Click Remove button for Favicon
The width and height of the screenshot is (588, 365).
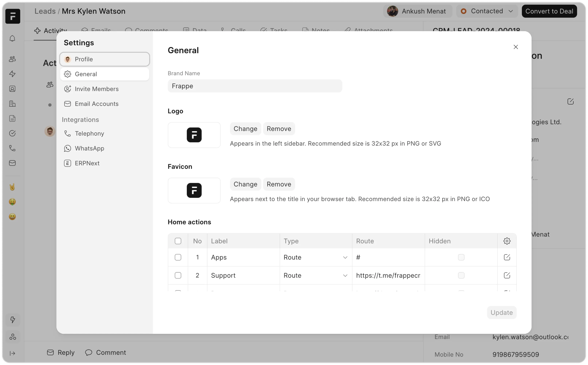click(x=278, y=184)
